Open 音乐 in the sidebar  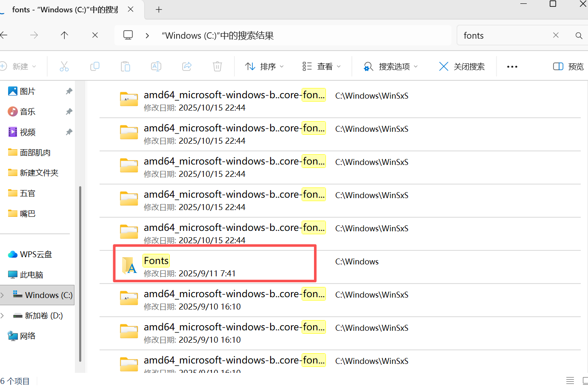pyautogui.click(x=28, y=112)
